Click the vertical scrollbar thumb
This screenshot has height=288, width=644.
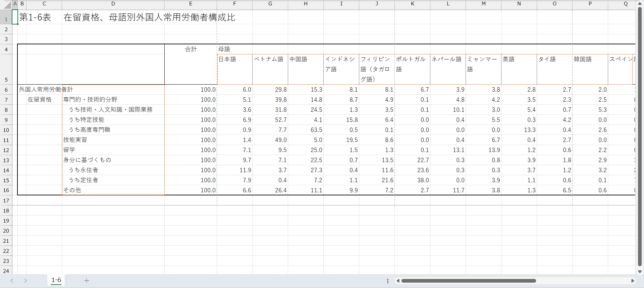(x=640, y=134)
